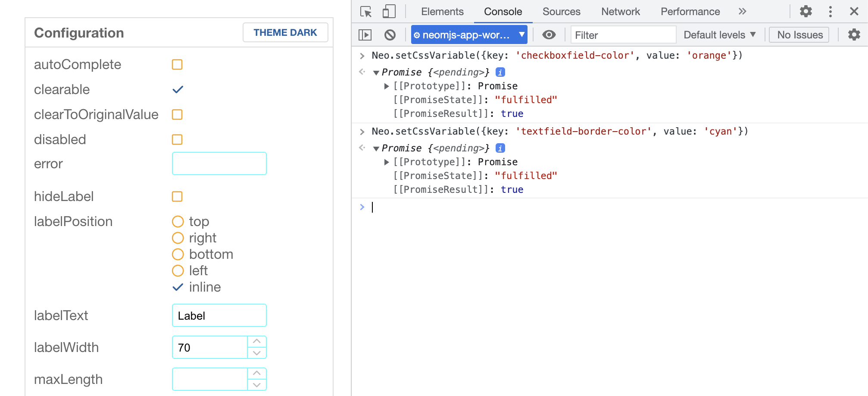Focus the error text field
The image size is (868, 396).
pyautogui.click(x=219, y=163)
